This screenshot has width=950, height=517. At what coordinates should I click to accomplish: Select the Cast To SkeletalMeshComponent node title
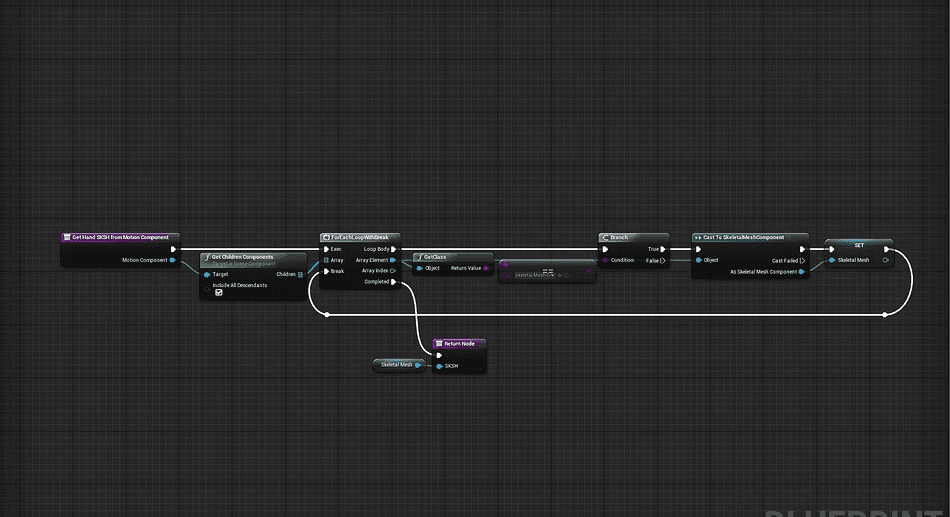coord(743,237)
